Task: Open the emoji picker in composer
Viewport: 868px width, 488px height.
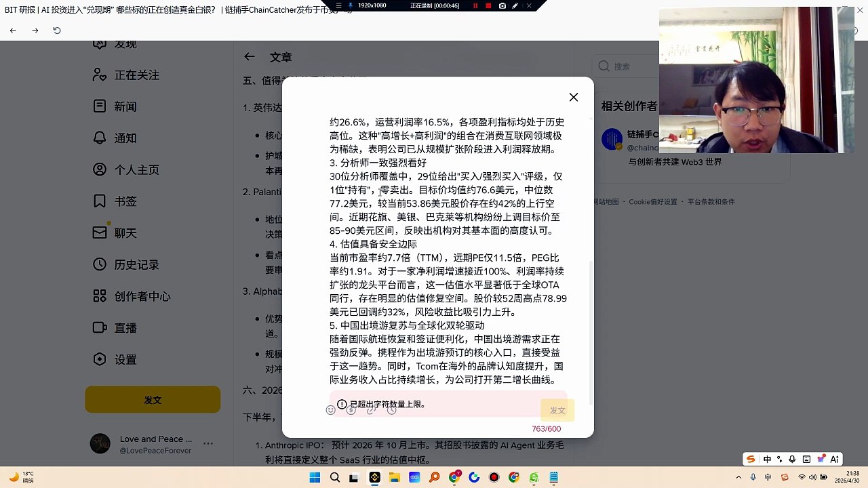Action: pyautogui.click(x=331, y=409)
